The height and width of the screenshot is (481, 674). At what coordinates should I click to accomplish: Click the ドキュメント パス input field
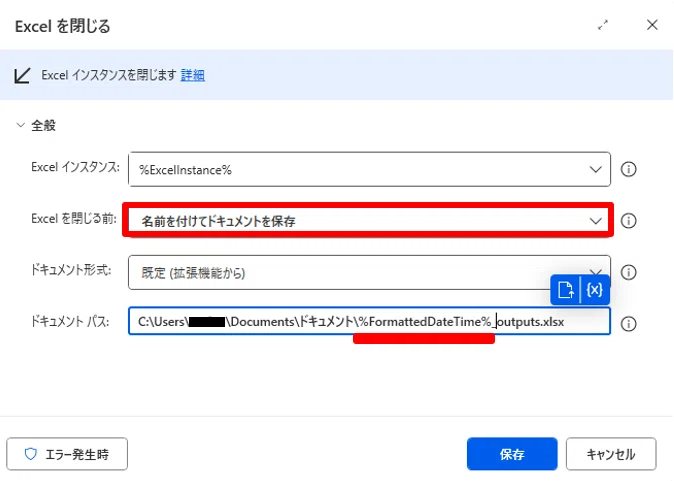(x=369, y=321)
